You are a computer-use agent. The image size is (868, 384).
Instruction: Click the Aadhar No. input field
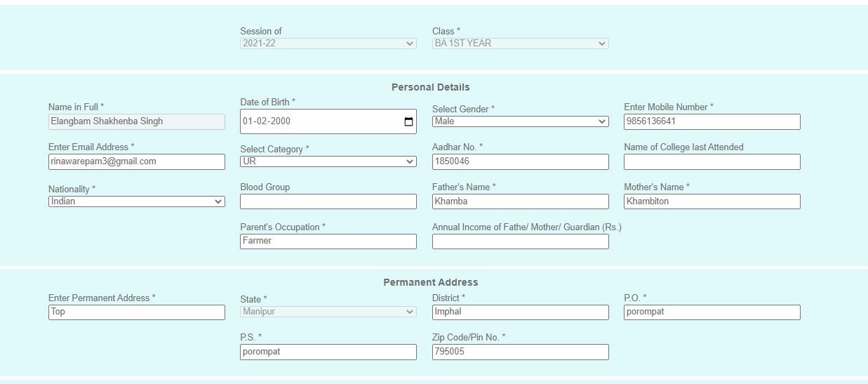click(521, 161)
